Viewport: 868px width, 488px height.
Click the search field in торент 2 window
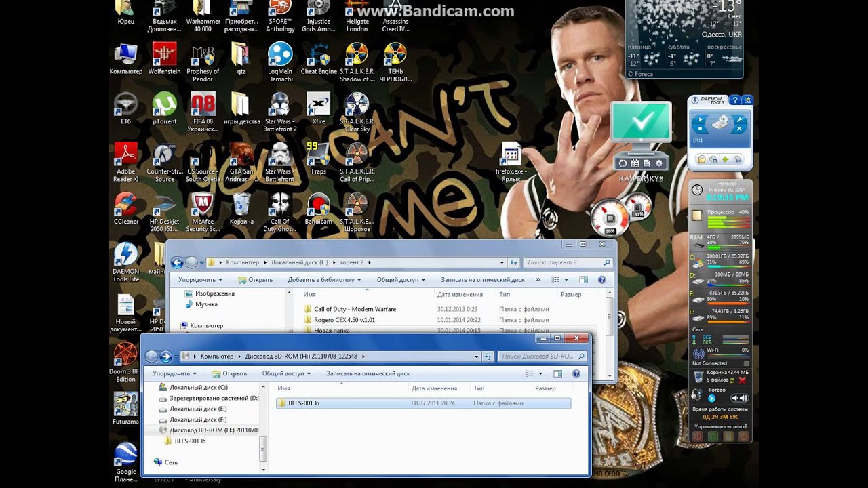click(x=567, y=262)
